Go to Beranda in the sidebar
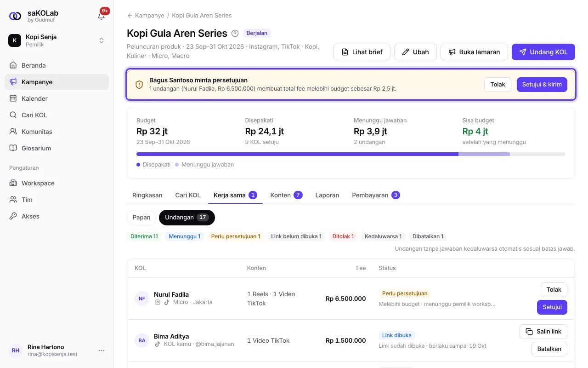 (x=57, y=65)
